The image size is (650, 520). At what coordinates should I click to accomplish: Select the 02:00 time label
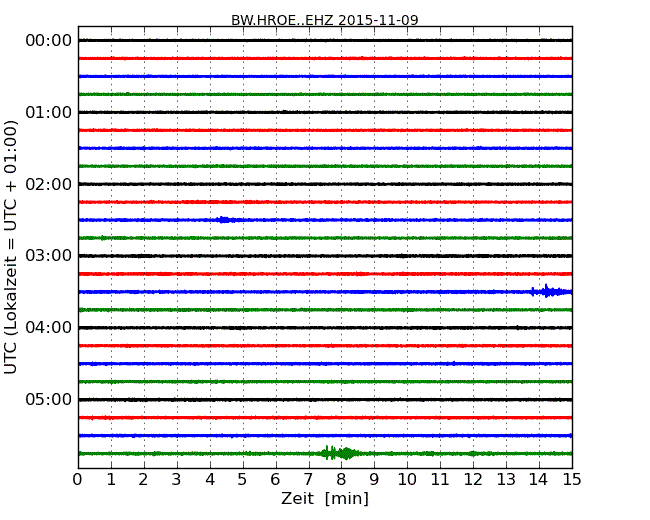click(x=49, y=184)
